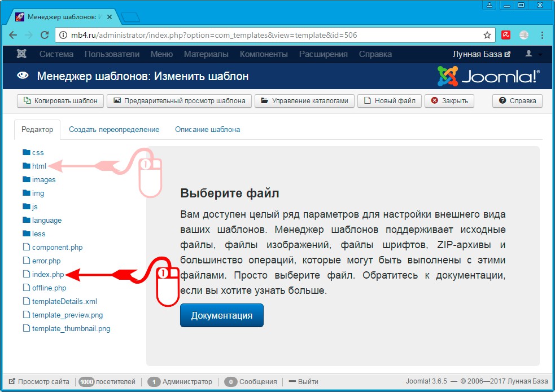The height and width of the screenshot is (392, 555).
Task: Click the Просмотр сайта link
Action: (39, 381)
